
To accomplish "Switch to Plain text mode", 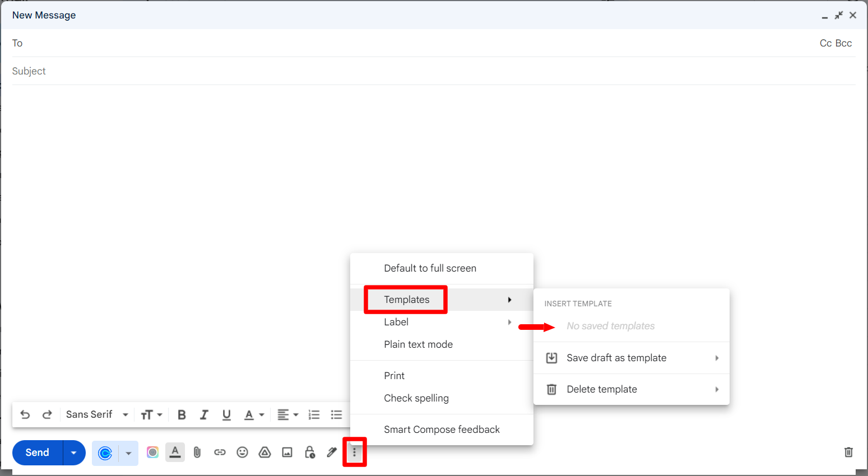I will [x=442, y=344].
